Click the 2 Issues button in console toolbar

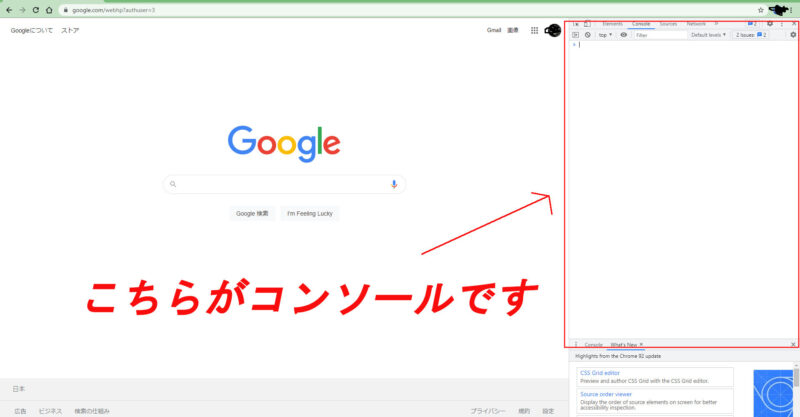pyautogui.click(x=751, y=35)
